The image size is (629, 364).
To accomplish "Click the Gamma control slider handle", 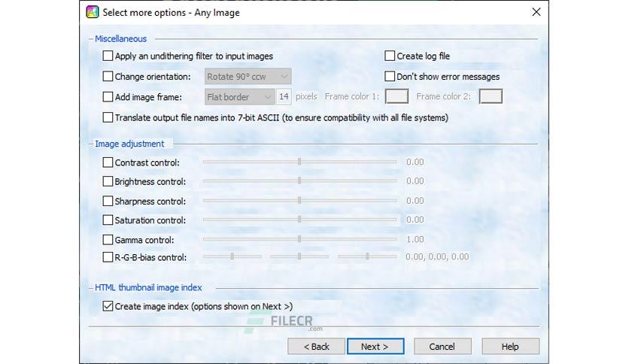I will click(299, 239).
